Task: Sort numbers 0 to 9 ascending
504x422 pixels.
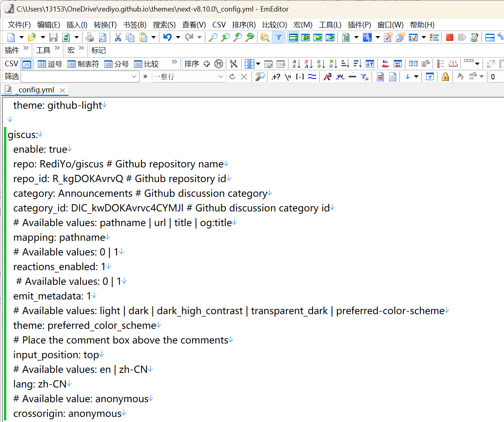Action: click(321, 64)
